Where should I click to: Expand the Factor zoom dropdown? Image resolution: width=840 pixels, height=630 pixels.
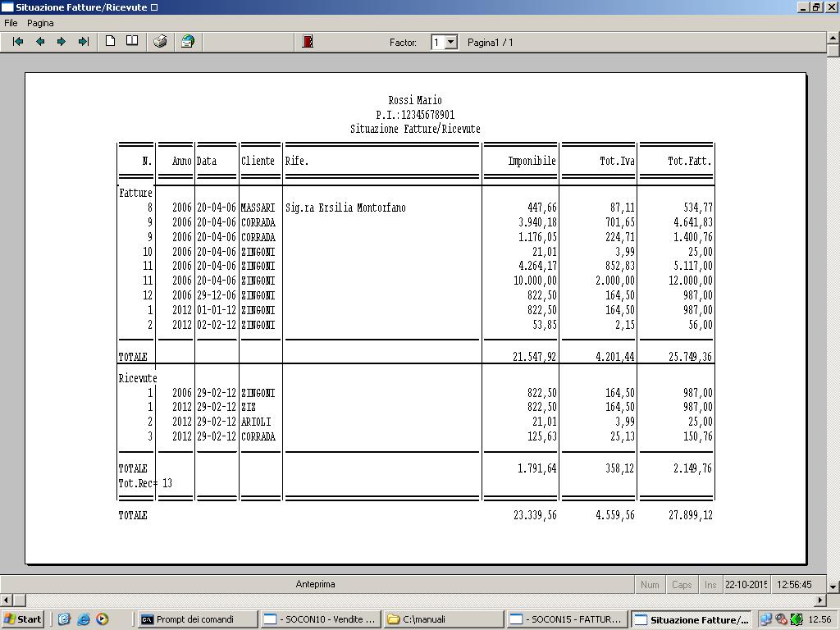pos(451,43)
